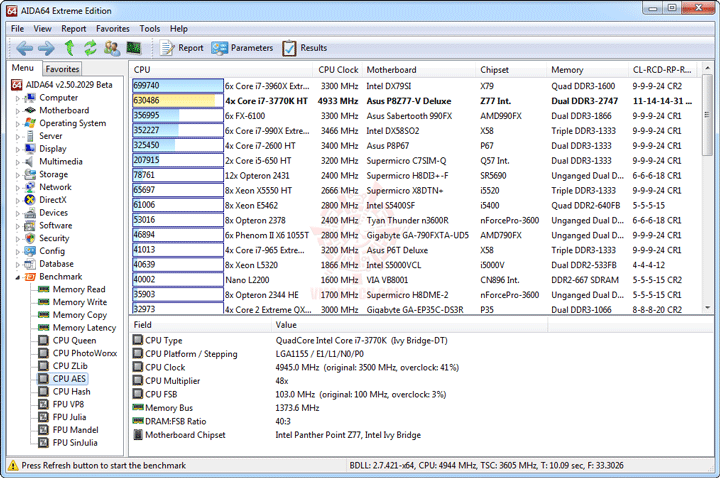The height and width of the screenshot is (478, 720).
Task: Select the Memory Write benchmark icon
Action: [44, 302]
